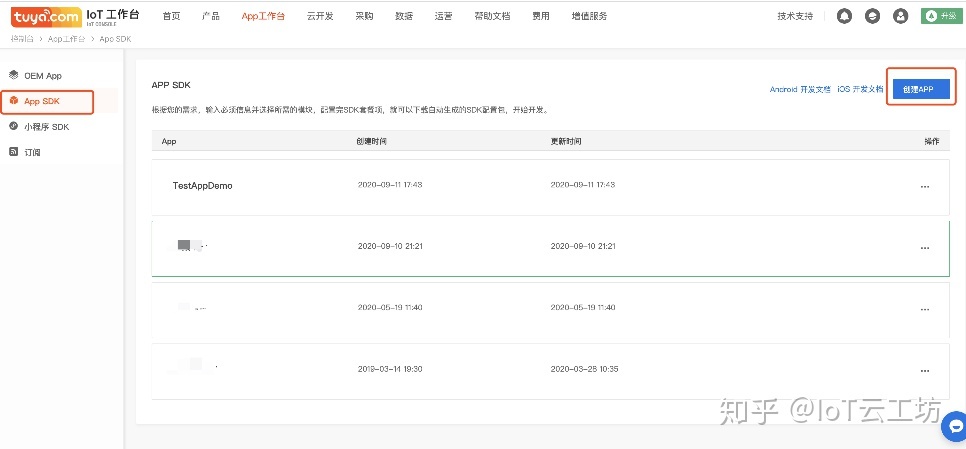Open the notification bell icon

[845, 16]
